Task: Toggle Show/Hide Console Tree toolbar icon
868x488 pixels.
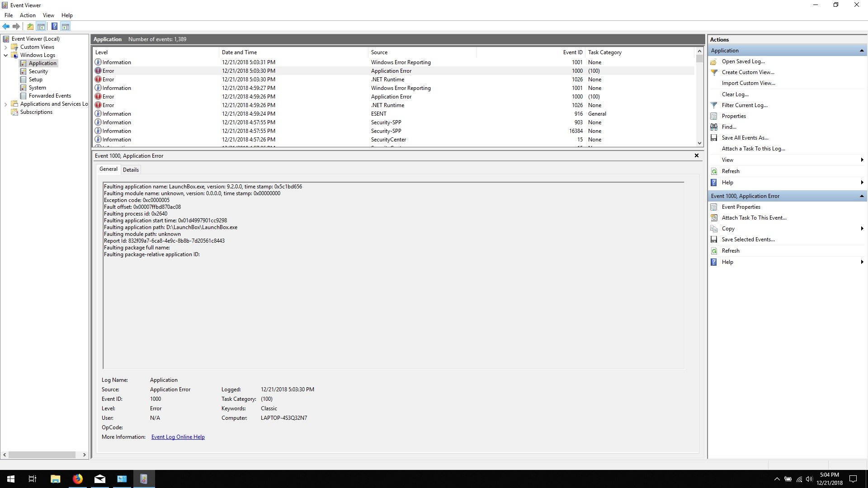Action: (41, 26)
